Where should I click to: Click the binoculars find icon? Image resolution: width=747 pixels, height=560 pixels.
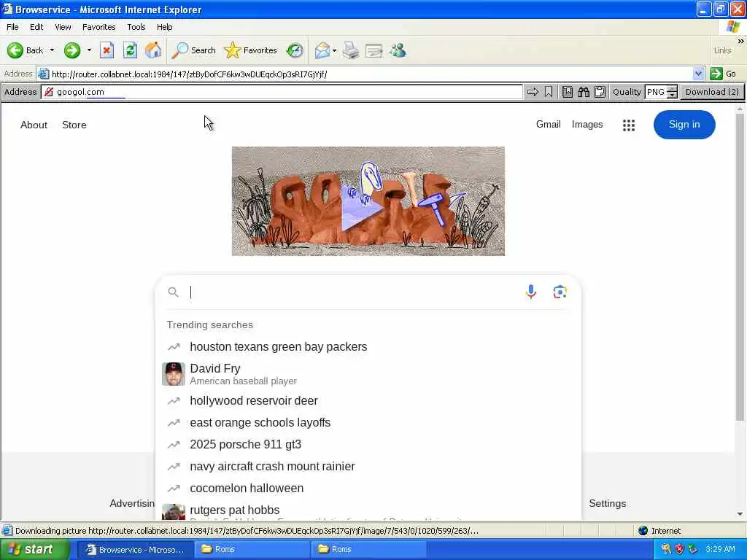[x=584, y=92]
